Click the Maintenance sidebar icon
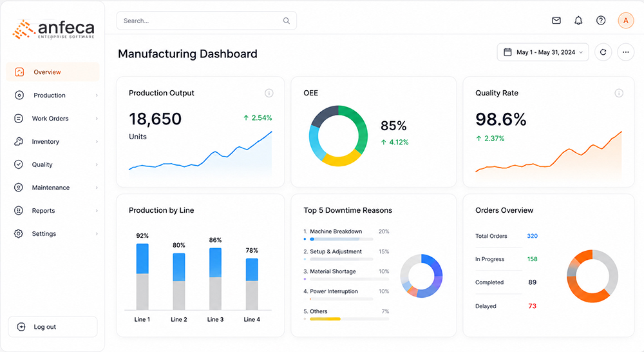The image size is (644, 352). tap(19, 188)
